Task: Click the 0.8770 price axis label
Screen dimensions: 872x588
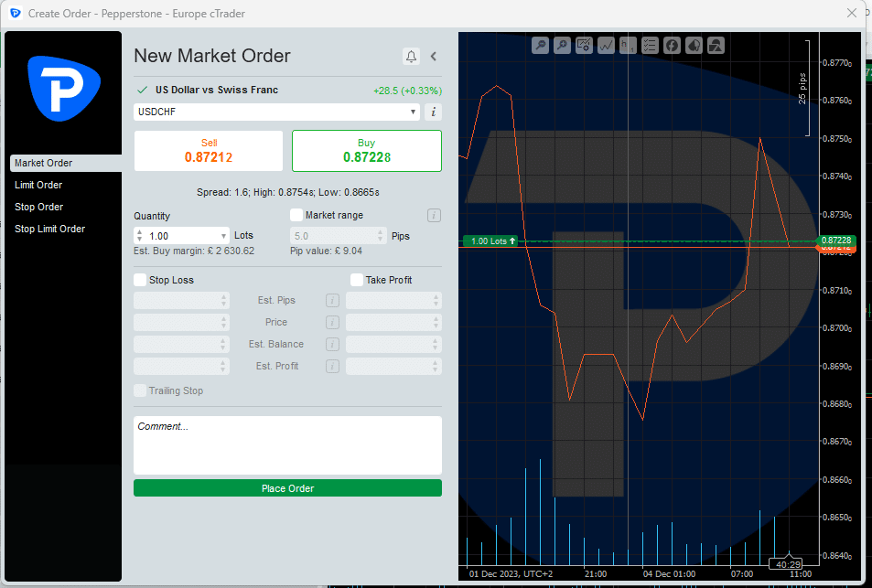Action: (837, 63)
